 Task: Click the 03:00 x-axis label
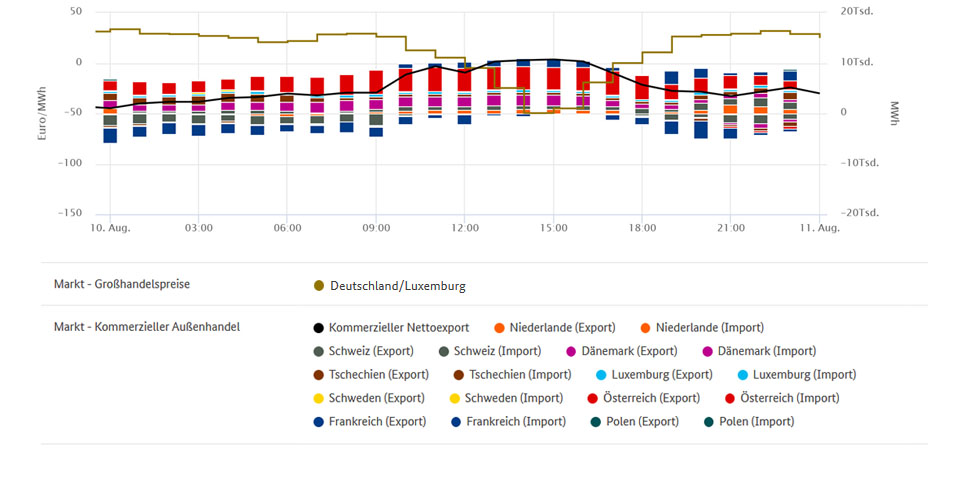point(199,228)
